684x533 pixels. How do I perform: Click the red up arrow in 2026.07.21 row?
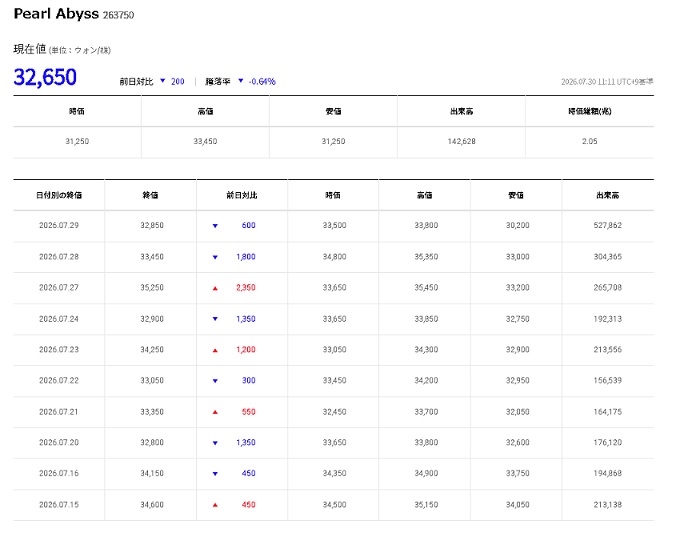point(215,412)
